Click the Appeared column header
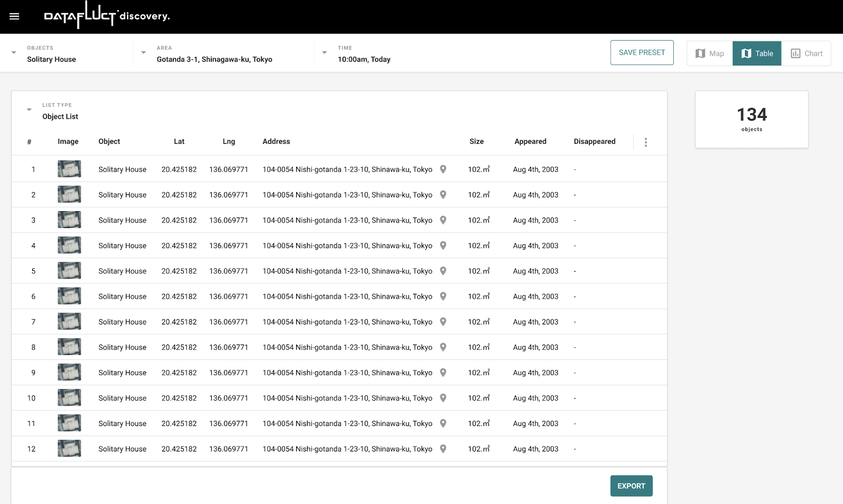Image resolution: width=843 pixels, height=504 pixels. tap(530, 142)
